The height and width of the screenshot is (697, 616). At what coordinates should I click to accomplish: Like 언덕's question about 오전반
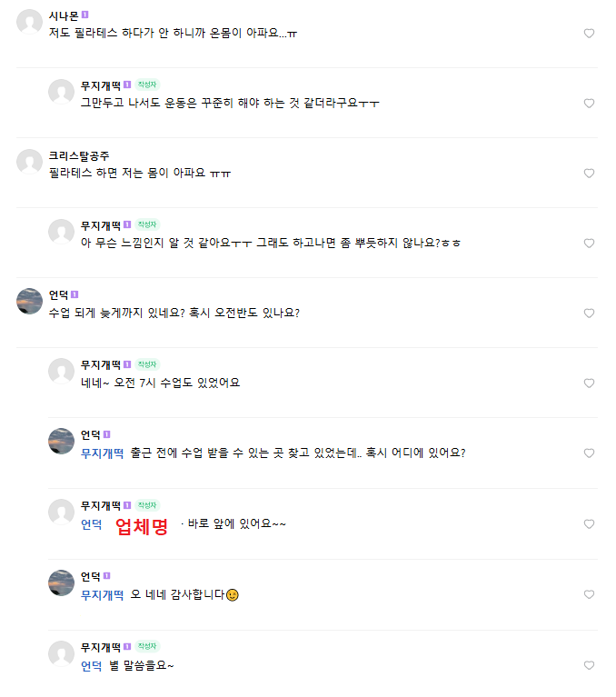(589, 314)
